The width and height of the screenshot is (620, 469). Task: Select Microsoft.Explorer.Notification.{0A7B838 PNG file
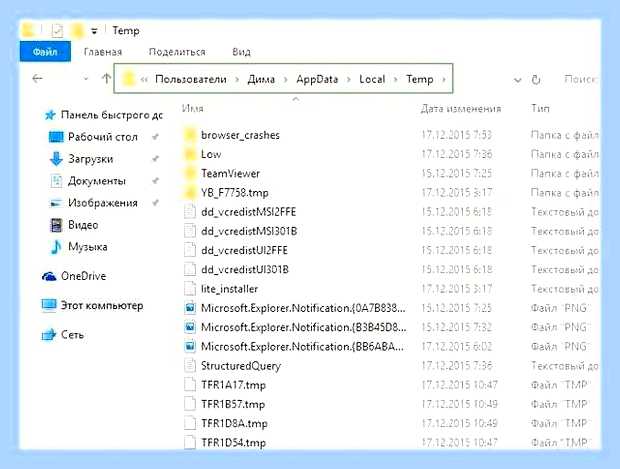(303, 308)
